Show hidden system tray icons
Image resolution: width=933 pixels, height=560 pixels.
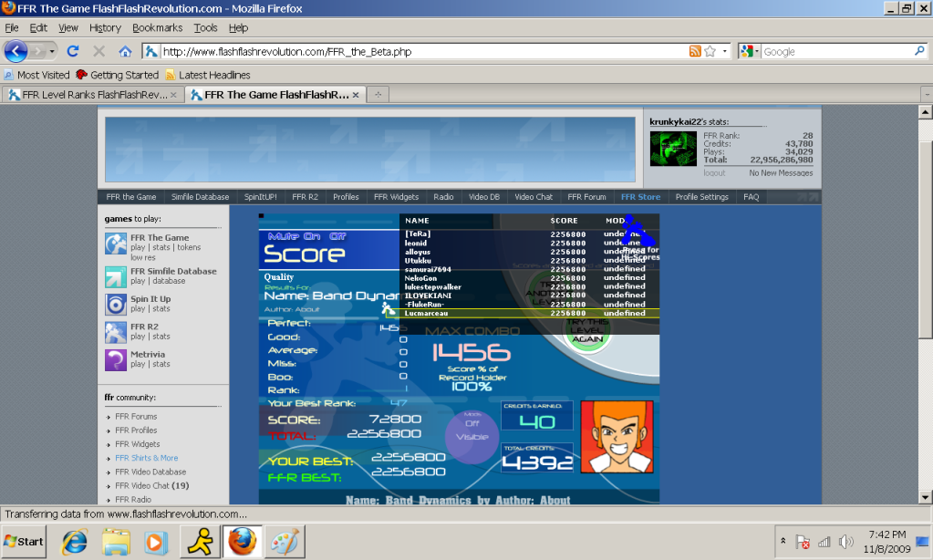point(783,541)
